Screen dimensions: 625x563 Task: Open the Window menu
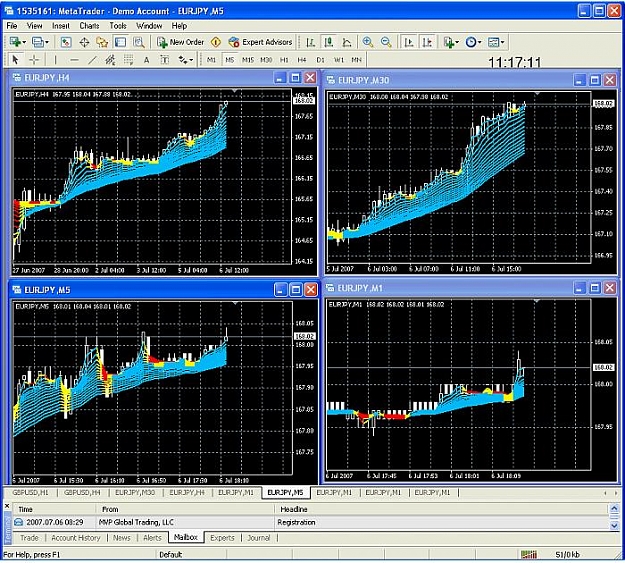click(149, 26)
